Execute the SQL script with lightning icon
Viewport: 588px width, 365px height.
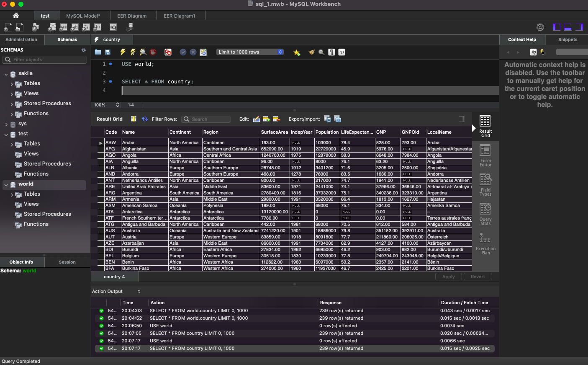[123, 52]
